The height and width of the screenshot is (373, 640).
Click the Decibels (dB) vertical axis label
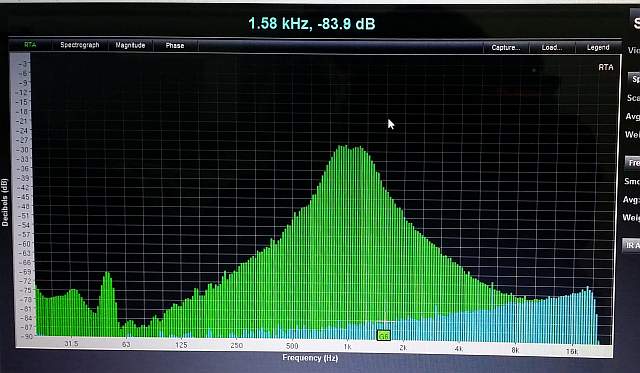5,202
